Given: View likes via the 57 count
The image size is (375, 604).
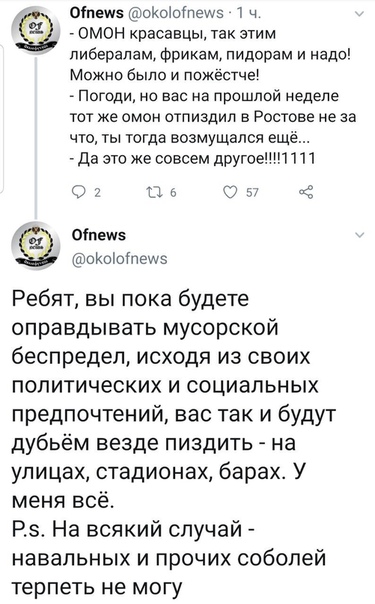Looking at the screenshot, I should pyautogui.click(x=252, y=193).
